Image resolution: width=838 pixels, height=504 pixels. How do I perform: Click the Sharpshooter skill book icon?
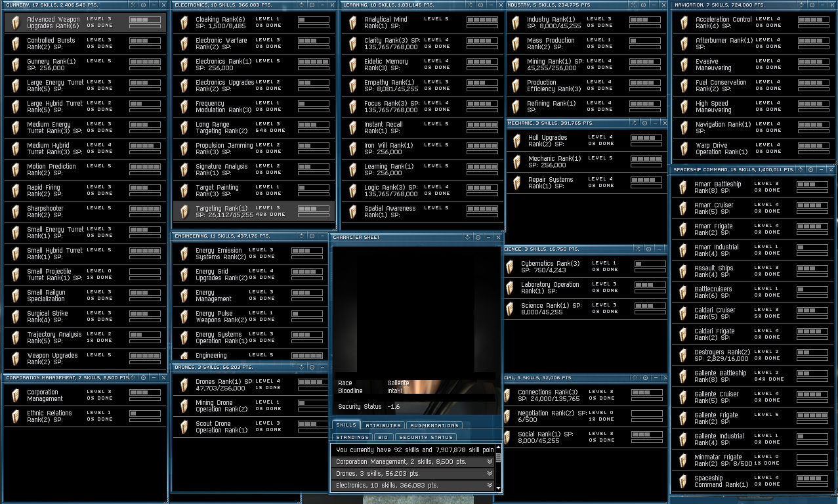click(x=16, y=212)
